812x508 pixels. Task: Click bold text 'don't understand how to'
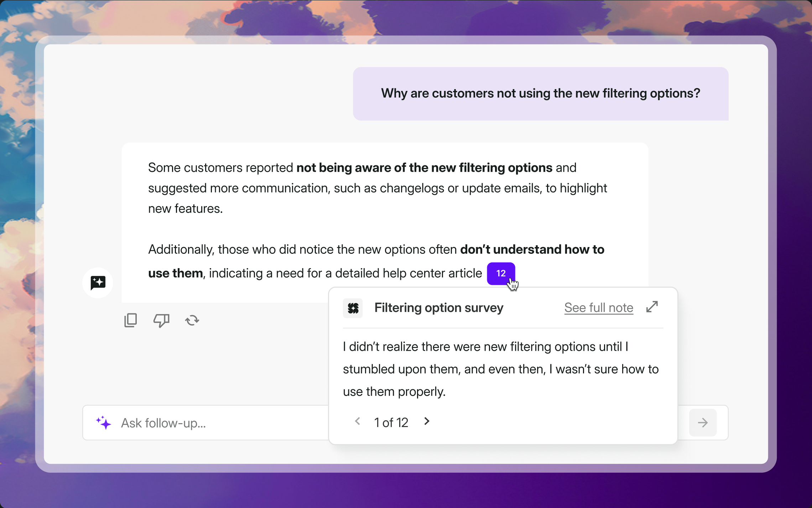[532, 250]
